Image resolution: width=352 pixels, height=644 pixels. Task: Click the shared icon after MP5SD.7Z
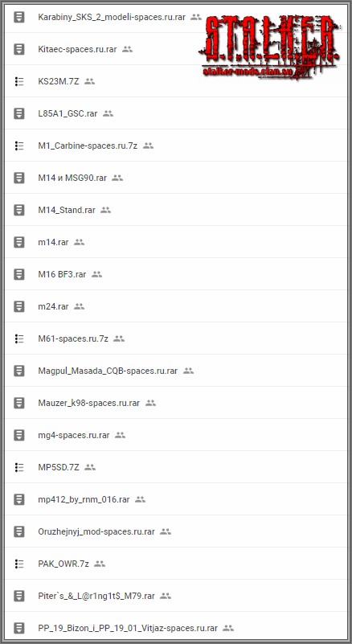[x=90, y=467]
